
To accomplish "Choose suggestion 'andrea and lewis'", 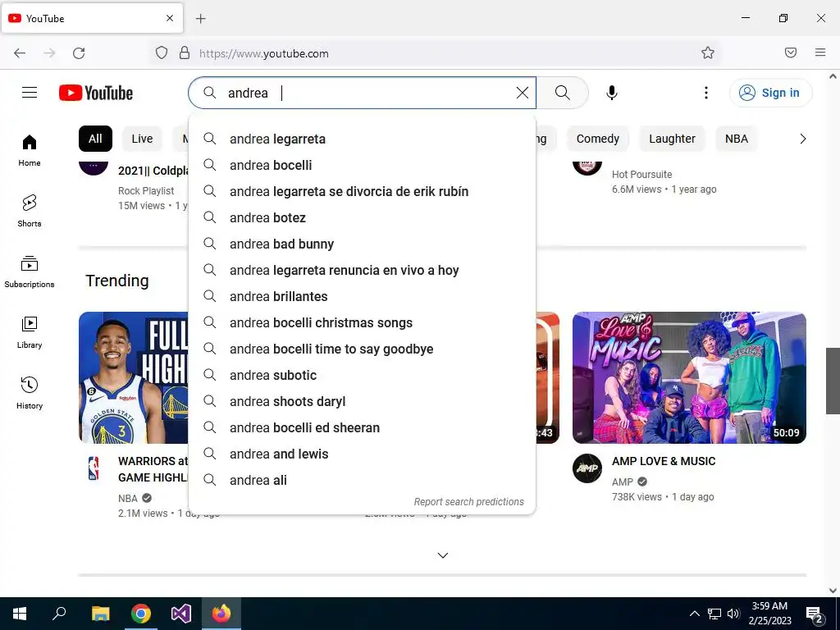I will [362, 454].
